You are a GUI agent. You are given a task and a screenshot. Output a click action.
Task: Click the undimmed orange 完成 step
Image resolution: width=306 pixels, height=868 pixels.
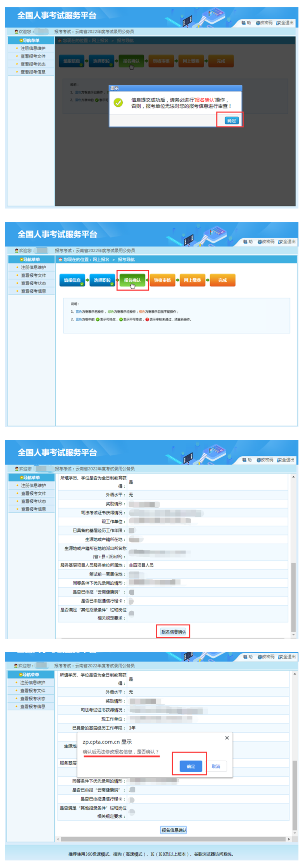pyautogui.click(x=222, y=280)
